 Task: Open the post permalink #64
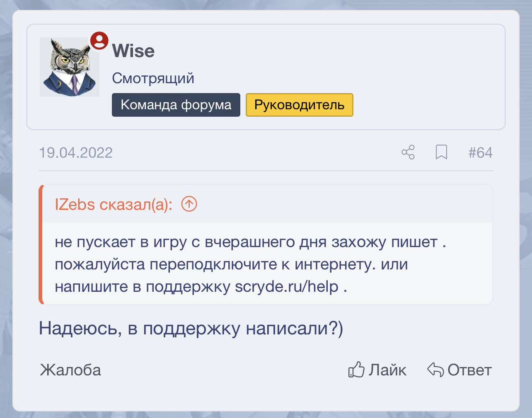tap(481, 153)
